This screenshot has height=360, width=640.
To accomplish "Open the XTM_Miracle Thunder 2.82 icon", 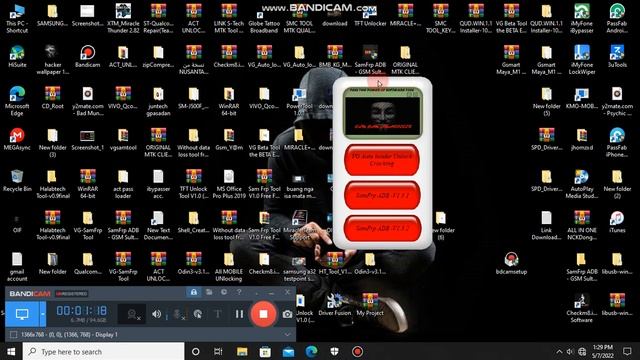I will (x=123, y=18).
